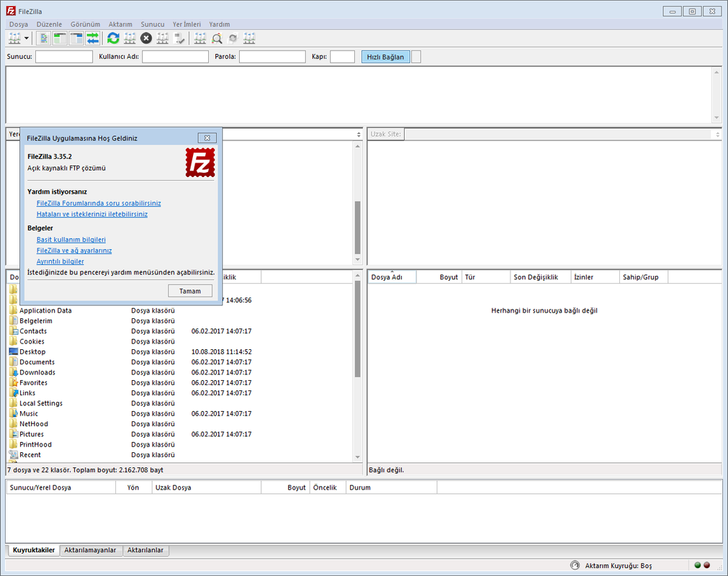The width and height of the screenshot is (728, 576).
Task: Click the Downloads folder arrow icon
Action: tap(14, 372)
